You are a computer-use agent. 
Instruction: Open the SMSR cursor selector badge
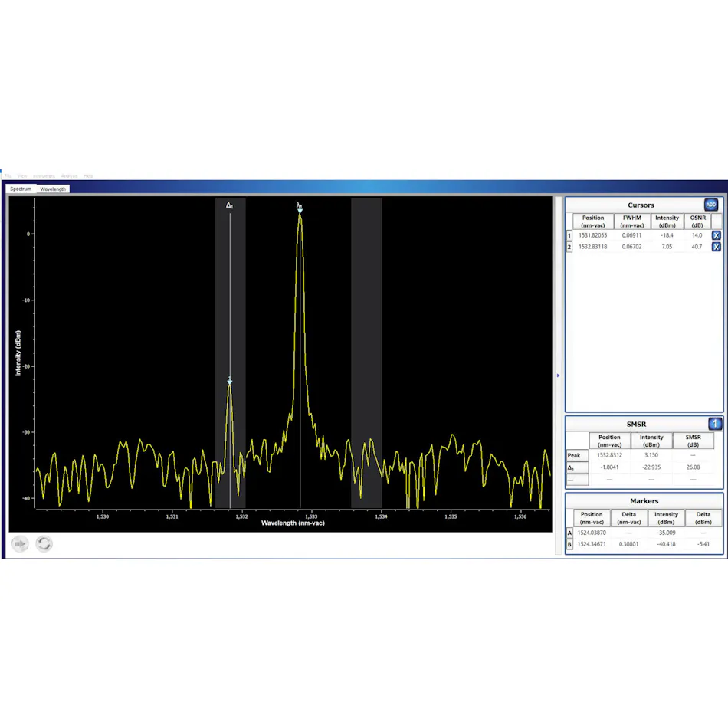pyautogui.click(x=713, y=423)
